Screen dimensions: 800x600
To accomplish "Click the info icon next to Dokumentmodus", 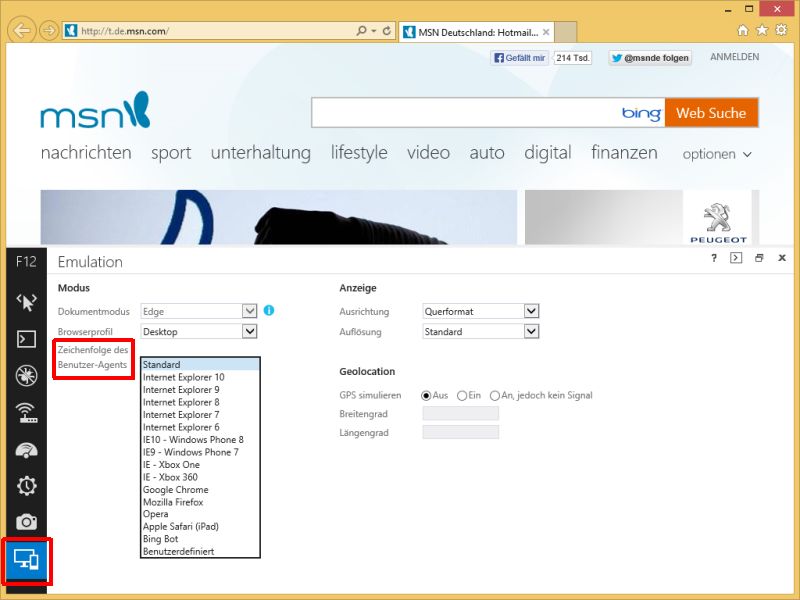I will [x=269, y=310].
